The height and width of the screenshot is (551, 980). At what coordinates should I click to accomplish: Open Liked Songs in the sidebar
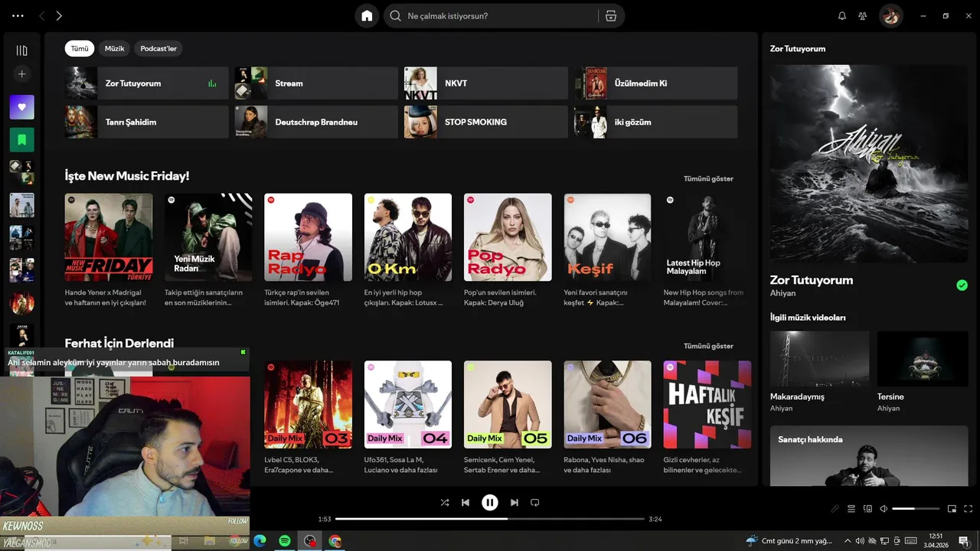pos(21,107)
